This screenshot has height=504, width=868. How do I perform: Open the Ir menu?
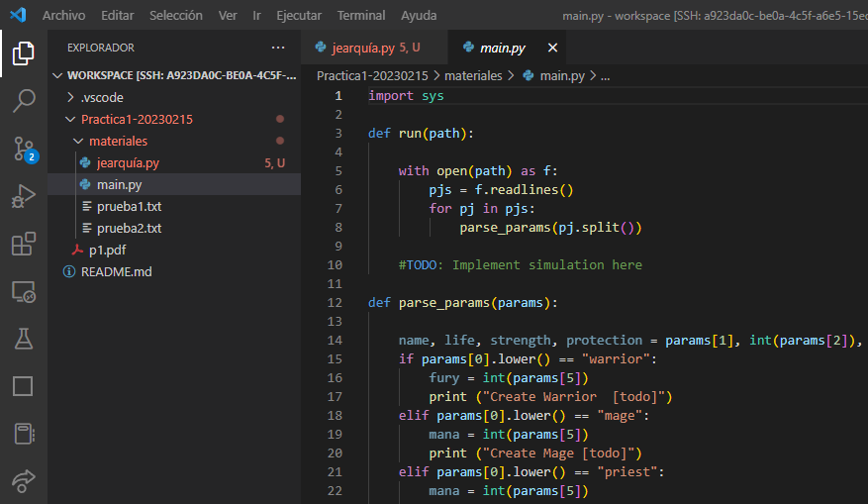point(256,16)
